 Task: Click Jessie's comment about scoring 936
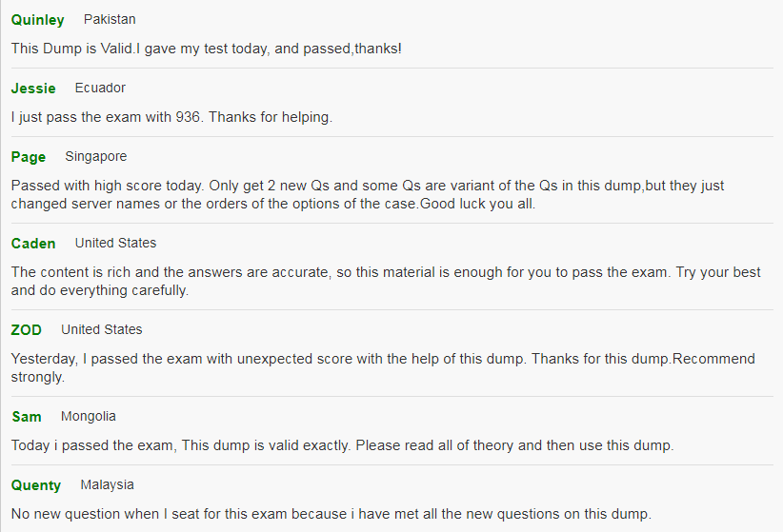click(x=171, y=117)
